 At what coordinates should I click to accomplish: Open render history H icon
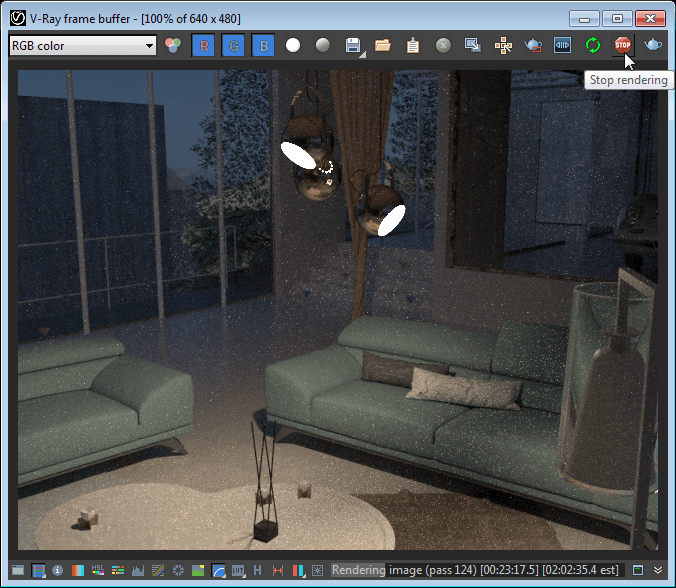click(257, 570)
